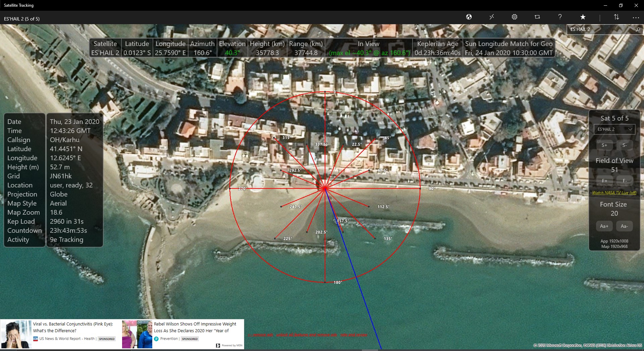Mark ES'HAIL 2 favorite with star icon
This screenshot has height=351, width=644.
(583, 17)
